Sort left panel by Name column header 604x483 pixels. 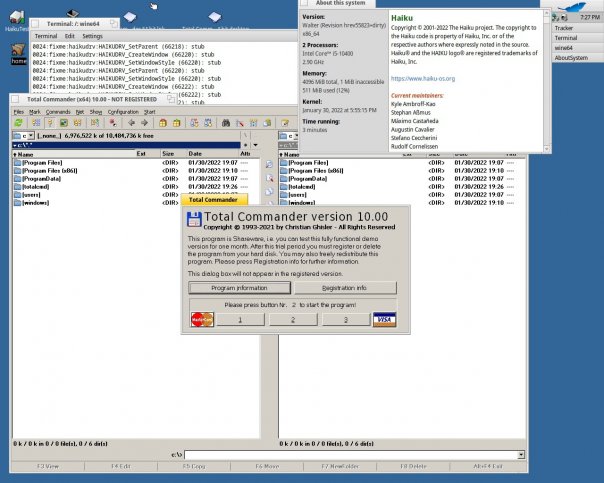[x=73, y=154]
